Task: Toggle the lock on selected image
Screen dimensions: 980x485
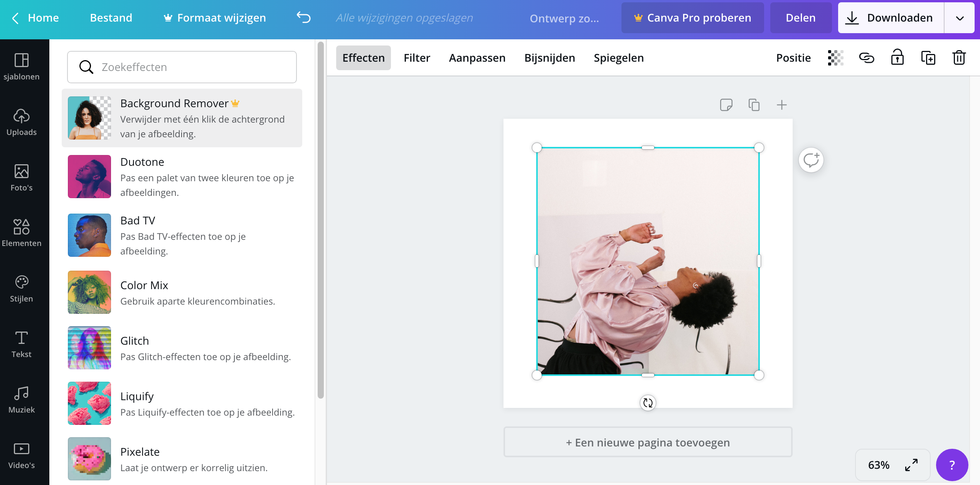Action: point(897,58)
